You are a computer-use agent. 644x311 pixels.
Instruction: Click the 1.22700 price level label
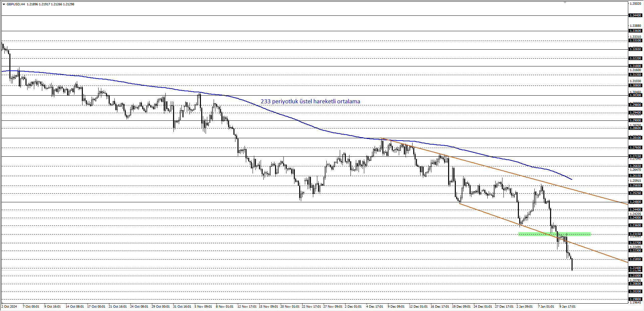click(x=635, y=243)
